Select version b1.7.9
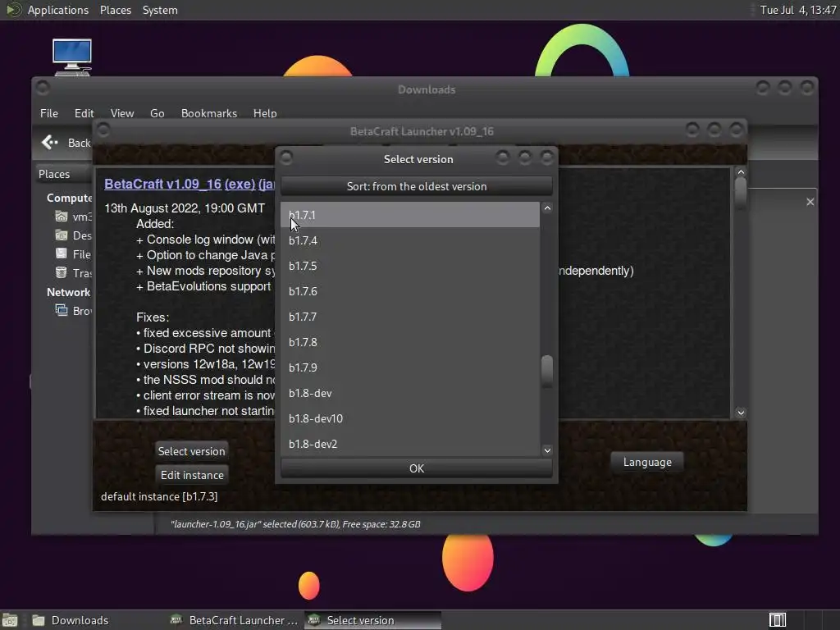The image size is (840, 630). 410,367
